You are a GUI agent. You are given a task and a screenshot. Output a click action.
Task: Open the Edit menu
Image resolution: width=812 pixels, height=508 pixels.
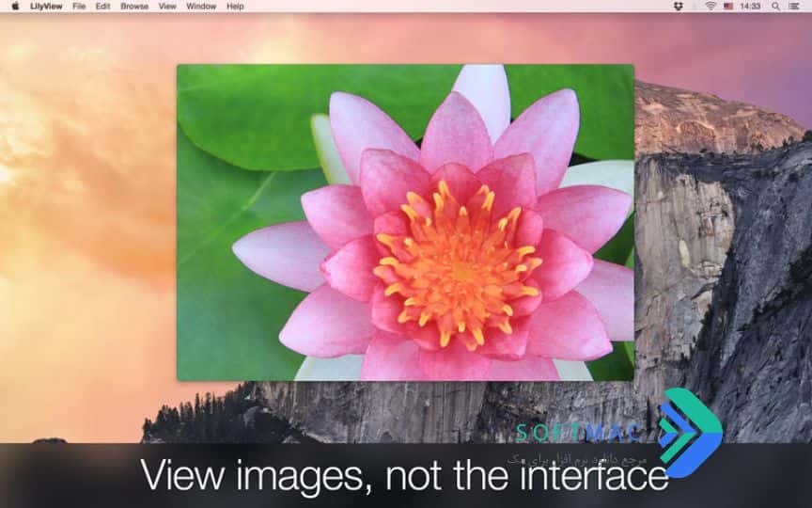coord(102,7)
